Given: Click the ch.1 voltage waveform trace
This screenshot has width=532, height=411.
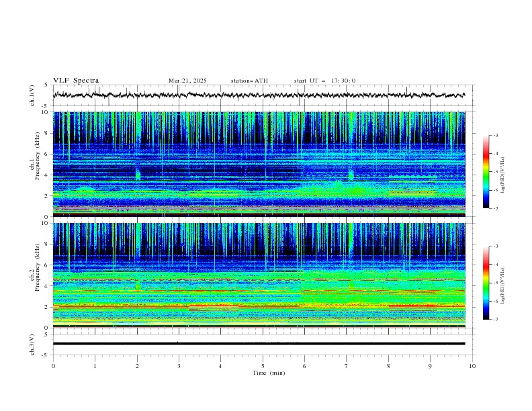Looking at the screenshot, I should (259, 95).
